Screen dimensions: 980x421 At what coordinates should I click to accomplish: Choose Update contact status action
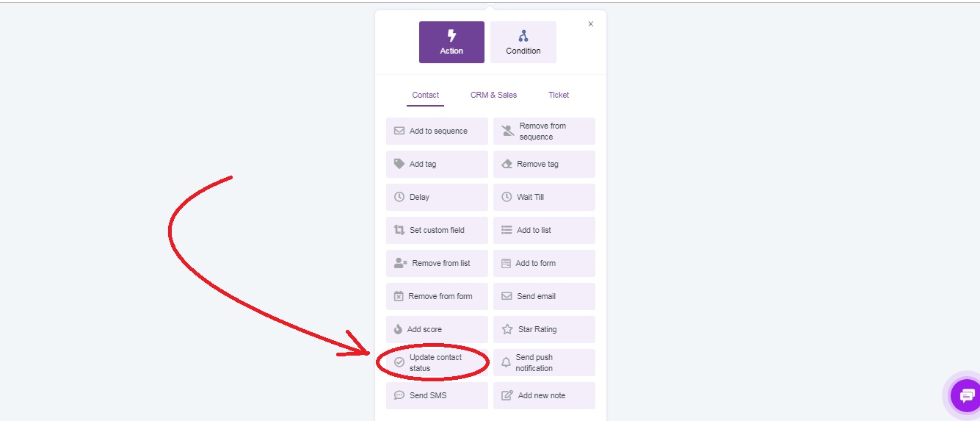(x=437, y=362)
